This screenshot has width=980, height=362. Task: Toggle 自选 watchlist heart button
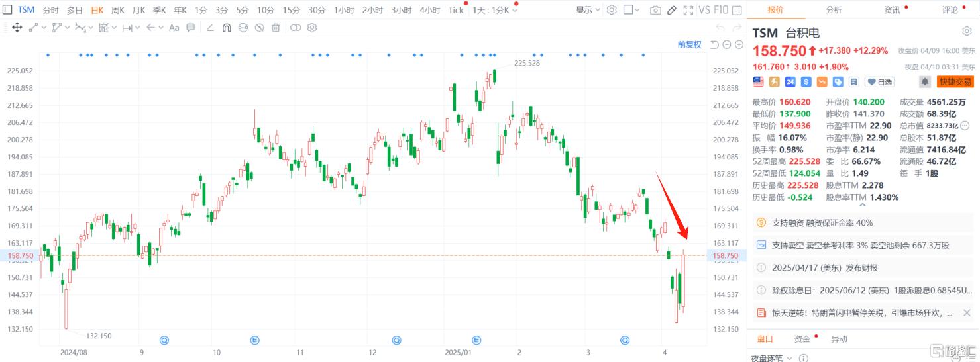pos(879,82)
